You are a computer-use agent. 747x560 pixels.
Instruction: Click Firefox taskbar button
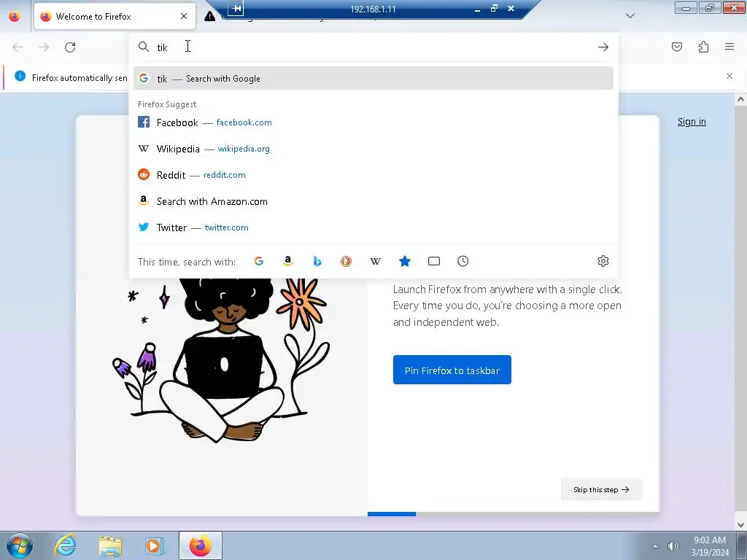tap(201, 545)
